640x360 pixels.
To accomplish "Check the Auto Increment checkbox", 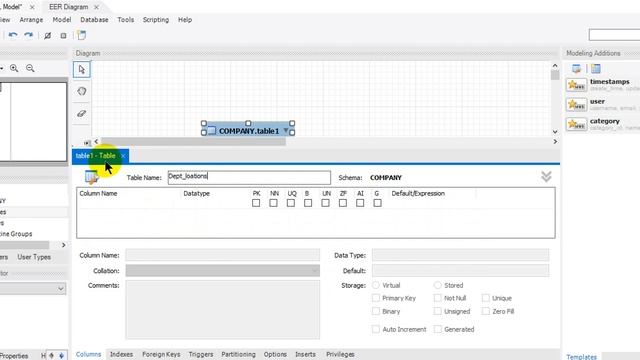I will click(x=376, y=329).
